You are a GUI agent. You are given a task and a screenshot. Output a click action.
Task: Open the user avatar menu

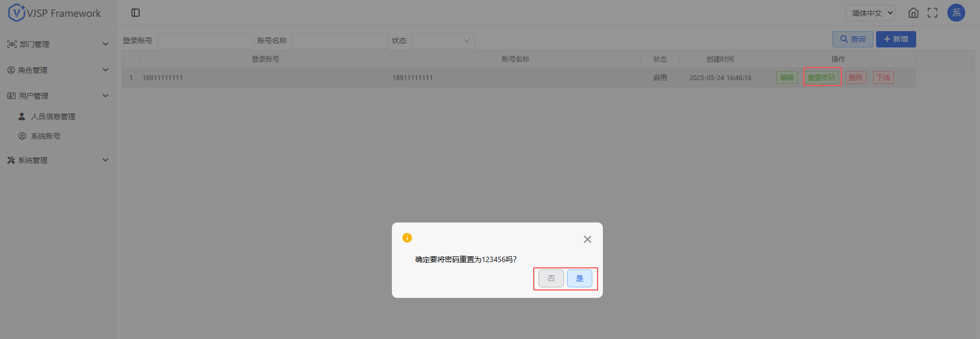(x=956, y=13)
